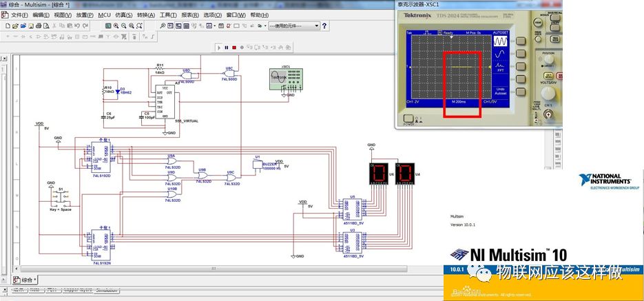Open the 编辑(E) menu
Image resolution: width=644 pixels, height=301 pixels.
(x=41, y=15)
